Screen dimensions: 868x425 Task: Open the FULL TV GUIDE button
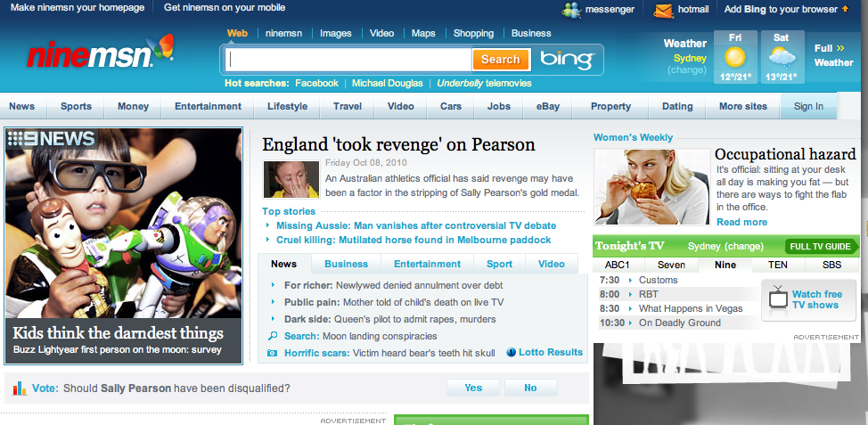click(x=820, y=246)
